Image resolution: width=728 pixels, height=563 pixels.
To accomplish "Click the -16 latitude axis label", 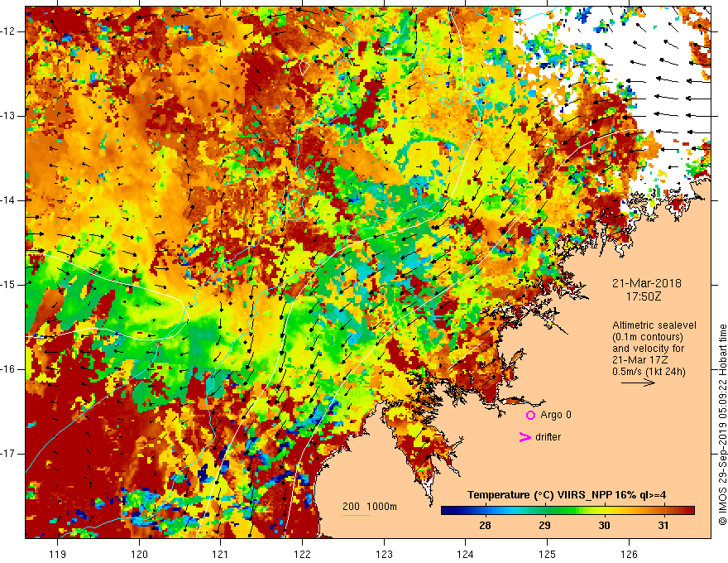I will tap(9, 369).
